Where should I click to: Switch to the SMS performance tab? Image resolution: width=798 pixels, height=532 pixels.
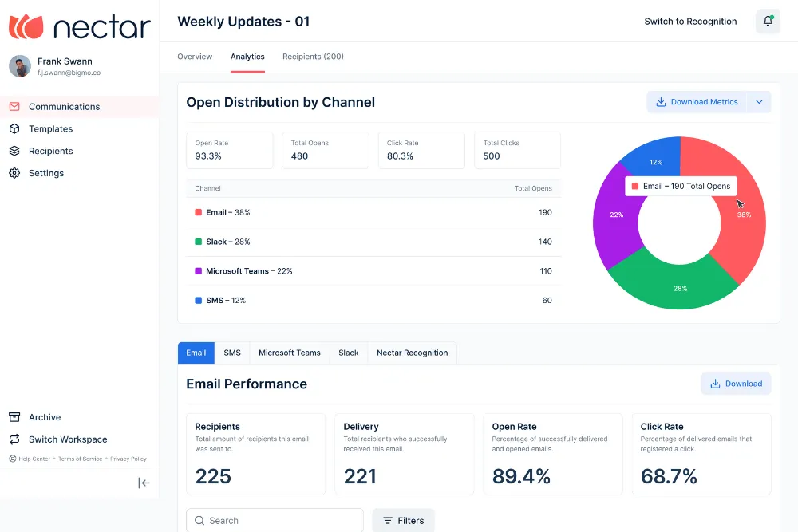point(232,353)
